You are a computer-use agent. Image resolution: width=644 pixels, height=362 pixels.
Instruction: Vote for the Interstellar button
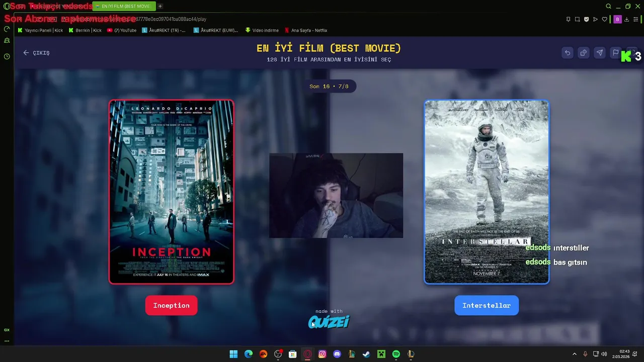pyautogui.click(x=486, y=305)
